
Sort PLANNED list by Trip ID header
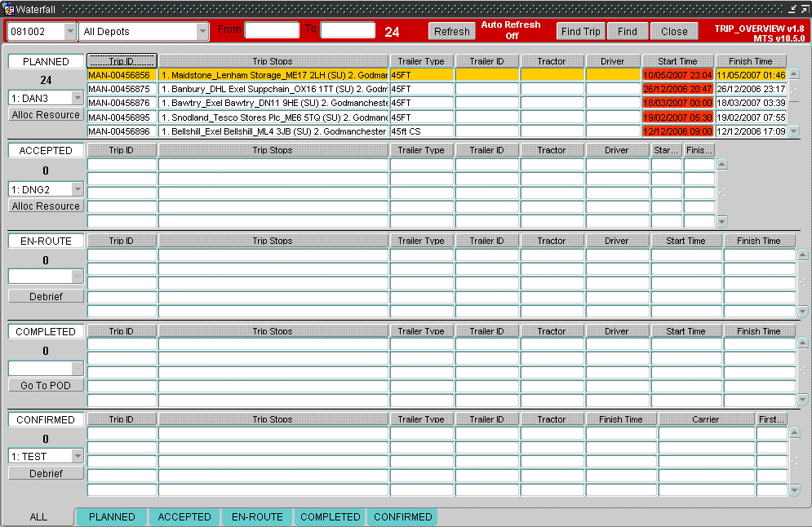(x=122, y=61)
